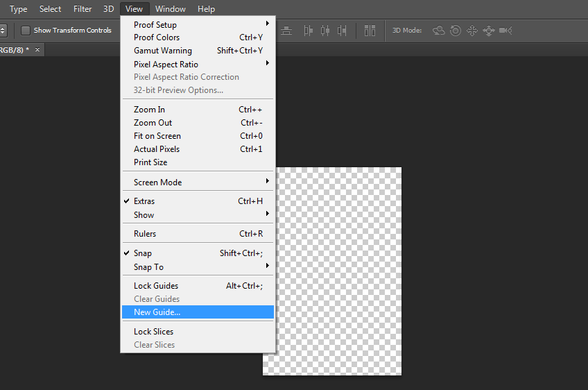Close the RGB/8 document tab
This screenshot has height=390, width=588.
[37, 49]
